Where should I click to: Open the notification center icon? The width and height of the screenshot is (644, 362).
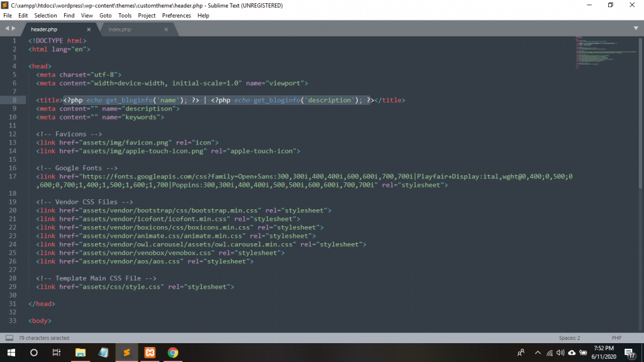coord(630,353)
